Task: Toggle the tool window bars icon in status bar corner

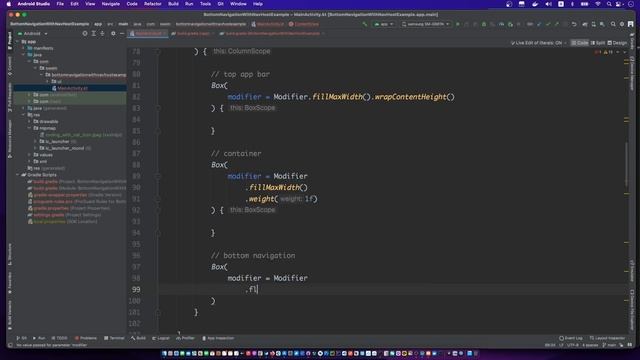Action: pyautogui.click(x=10, y=345)
